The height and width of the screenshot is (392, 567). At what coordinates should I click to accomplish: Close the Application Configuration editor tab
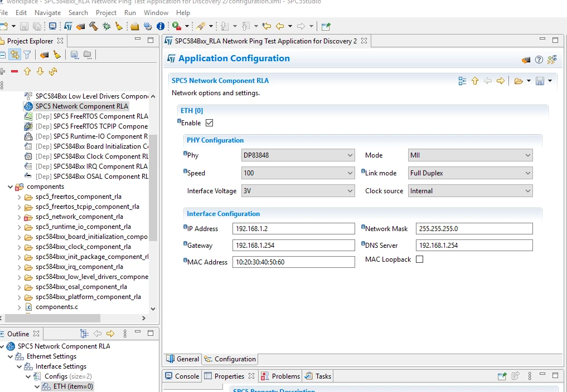point(364,41)
